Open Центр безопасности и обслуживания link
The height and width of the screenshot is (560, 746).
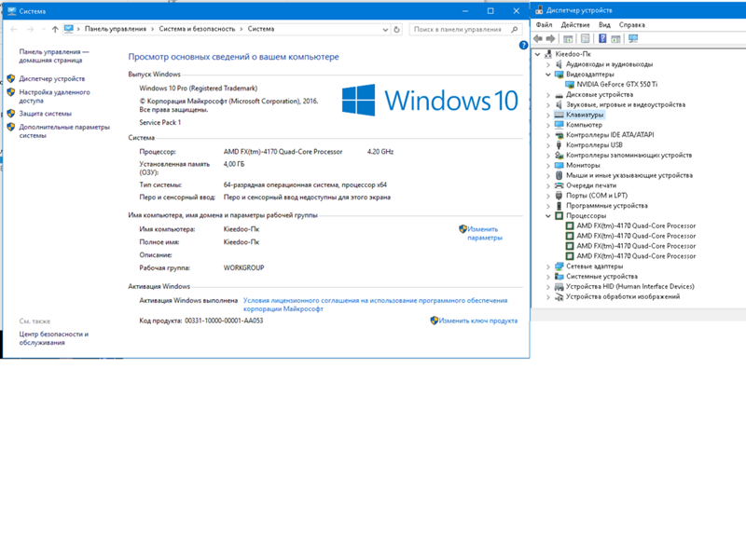pyautogui.click(x=54, y=338)
